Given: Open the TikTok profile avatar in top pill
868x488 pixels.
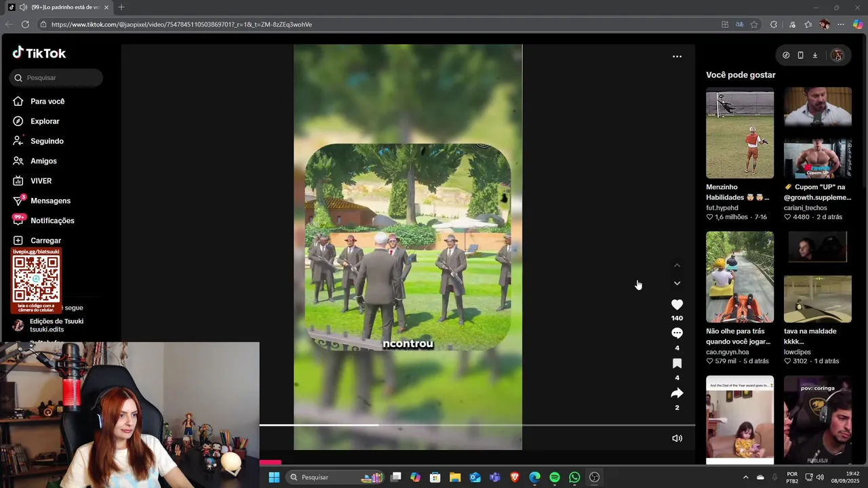Looking at the screenshot, I should coord(837,56).
